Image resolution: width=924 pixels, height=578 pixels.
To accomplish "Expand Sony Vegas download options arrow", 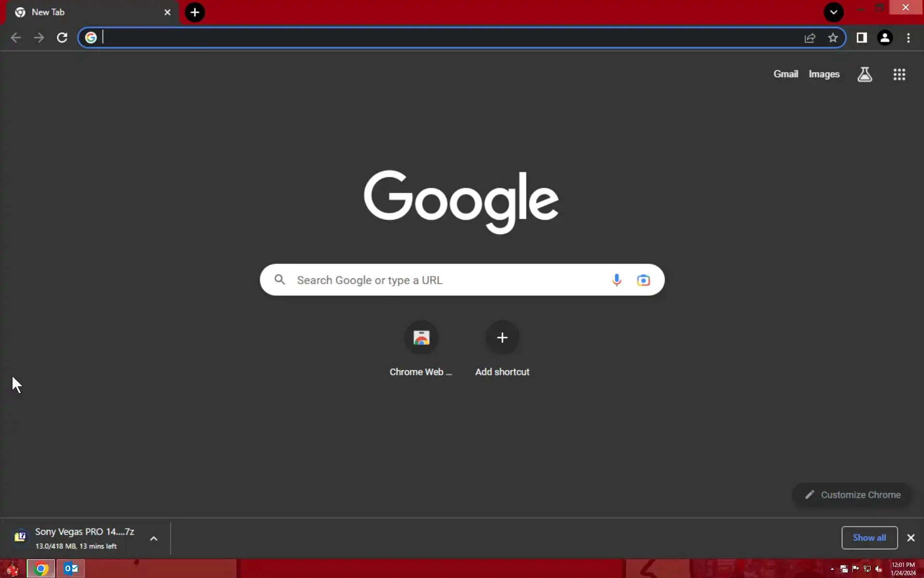I will [154, 539].
